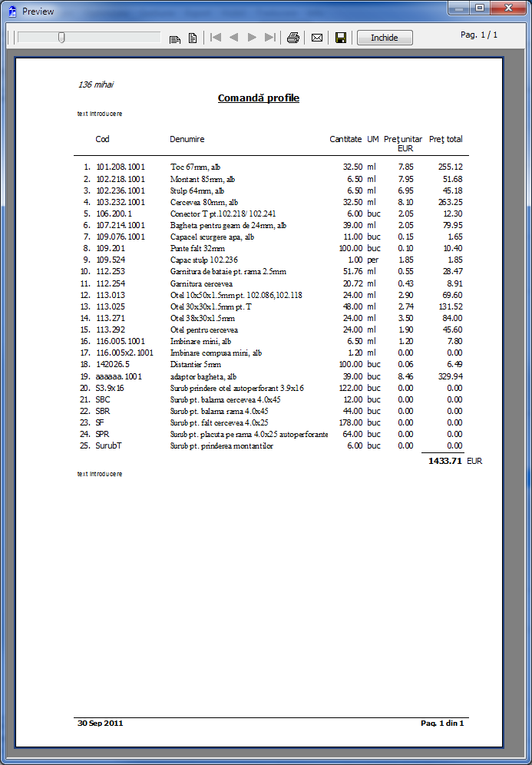Click the grand total '1433.71'
This screenshot has width=532, height=765.
[444, 461]
